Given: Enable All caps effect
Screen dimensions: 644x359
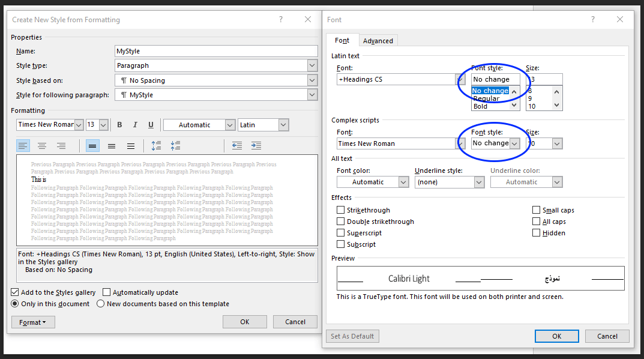Looking at the screenshot, I should [536, 222].
